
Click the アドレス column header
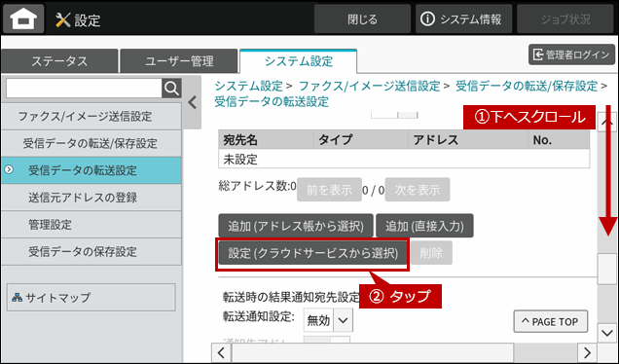click(468, 139)
